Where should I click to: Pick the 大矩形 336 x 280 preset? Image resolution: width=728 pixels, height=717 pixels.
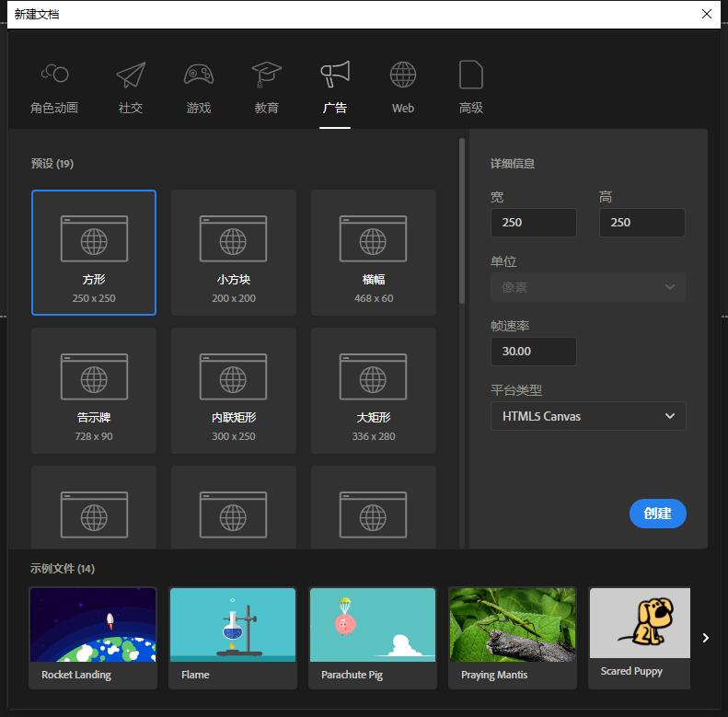tap(374, 390)
